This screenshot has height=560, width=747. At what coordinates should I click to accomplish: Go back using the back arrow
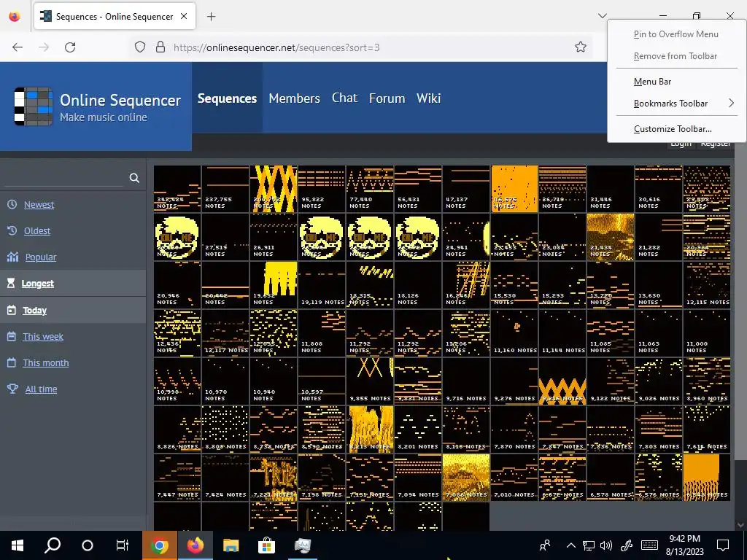18,47
